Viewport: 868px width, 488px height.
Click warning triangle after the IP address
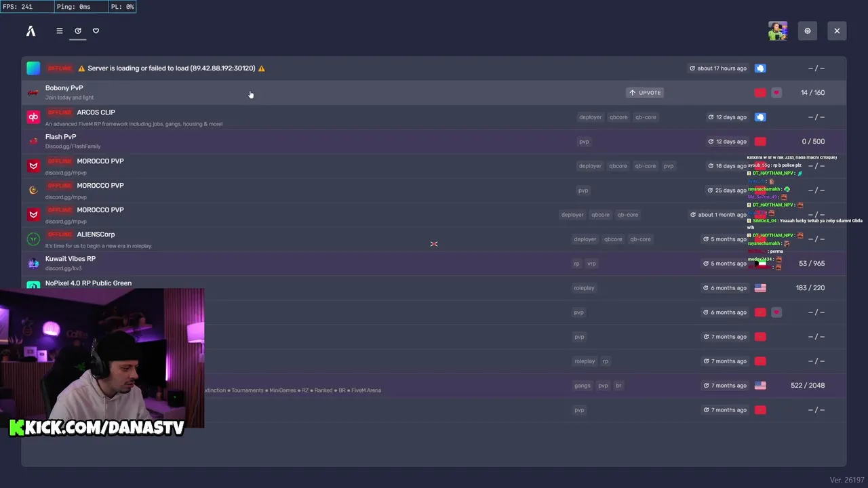click(261, 68)
